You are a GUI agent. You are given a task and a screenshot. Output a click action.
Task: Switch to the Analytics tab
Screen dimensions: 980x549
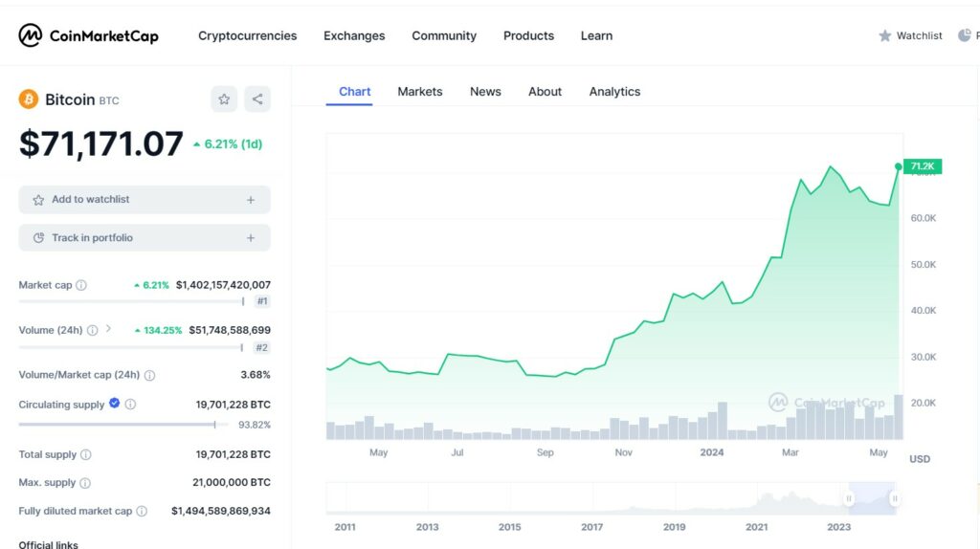(x=614, y=91)
